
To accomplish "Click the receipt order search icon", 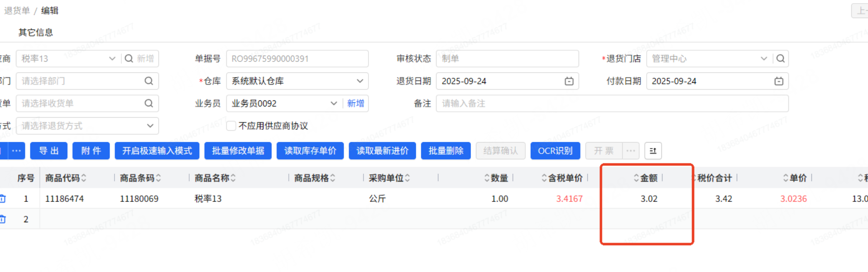I will (x=149, y=103).
